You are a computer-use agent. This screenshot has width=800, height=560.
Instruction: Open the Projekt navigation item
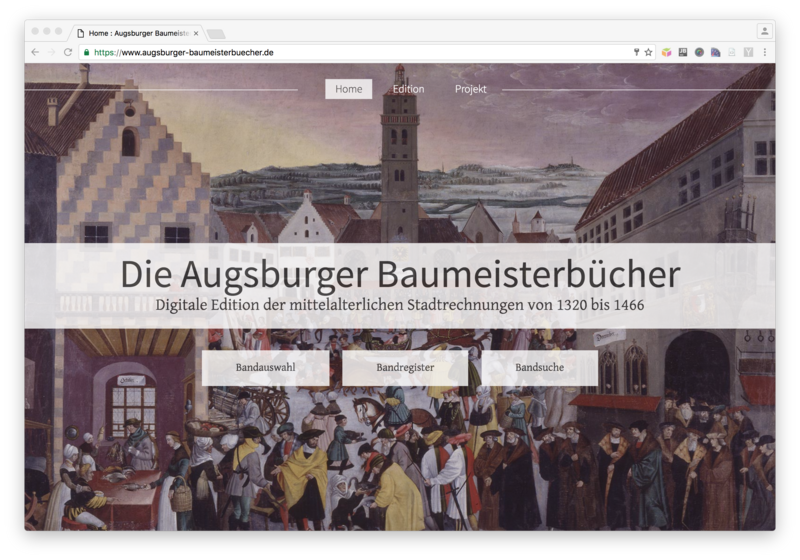pos(470,89)
